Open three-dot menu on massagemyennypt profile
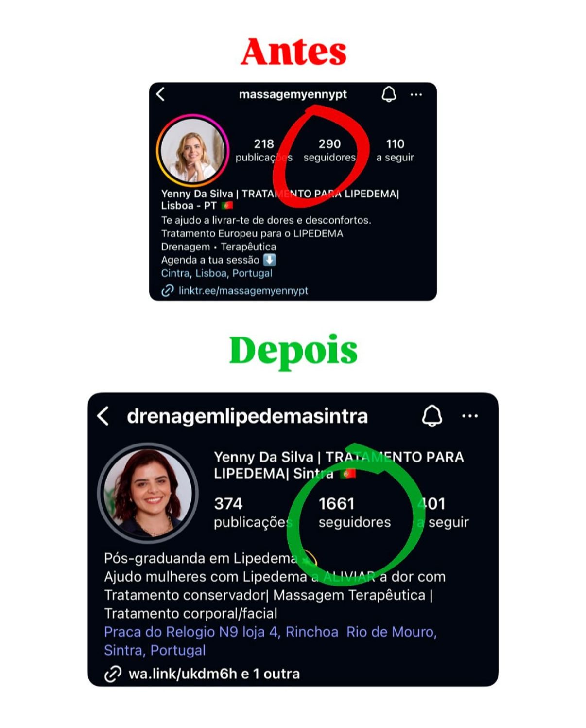 coord(416,95)
